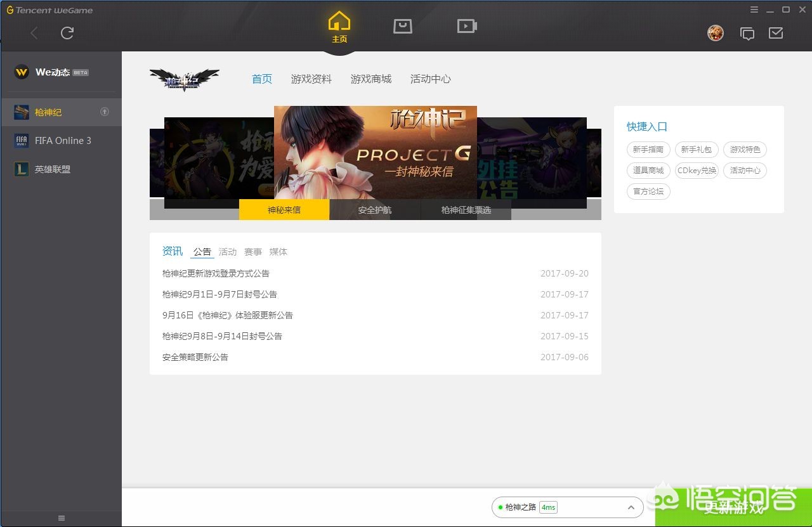Open the user avatar profile
812x527 pixels.
pos(716,33)
